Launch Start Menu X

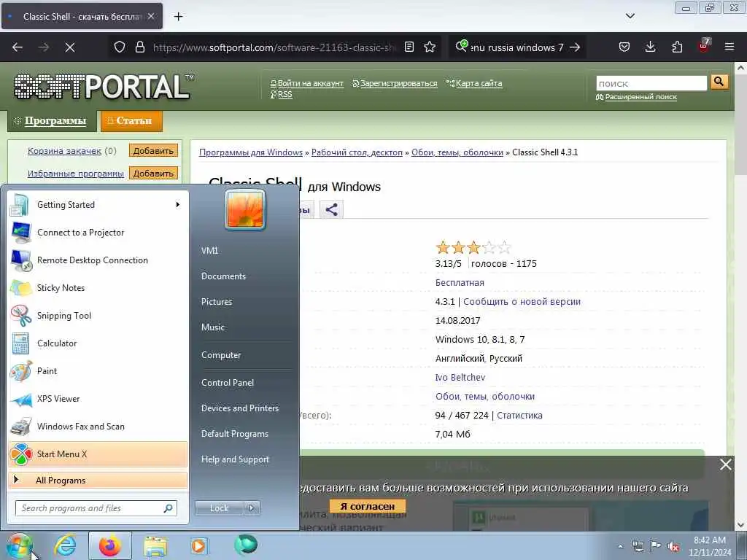point(98,454)
